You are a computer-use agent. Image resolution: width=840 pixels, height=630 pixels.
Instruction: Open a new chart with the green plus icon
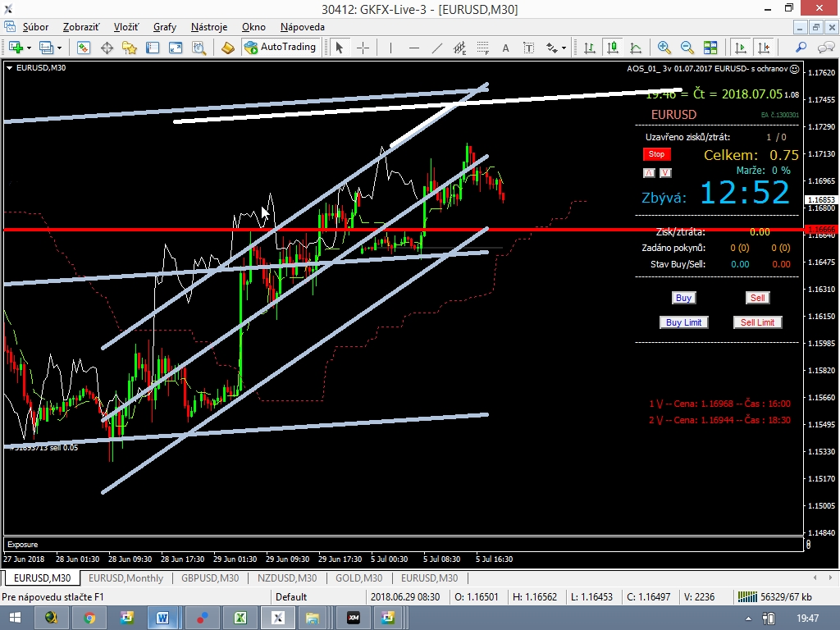click(16, 48)
